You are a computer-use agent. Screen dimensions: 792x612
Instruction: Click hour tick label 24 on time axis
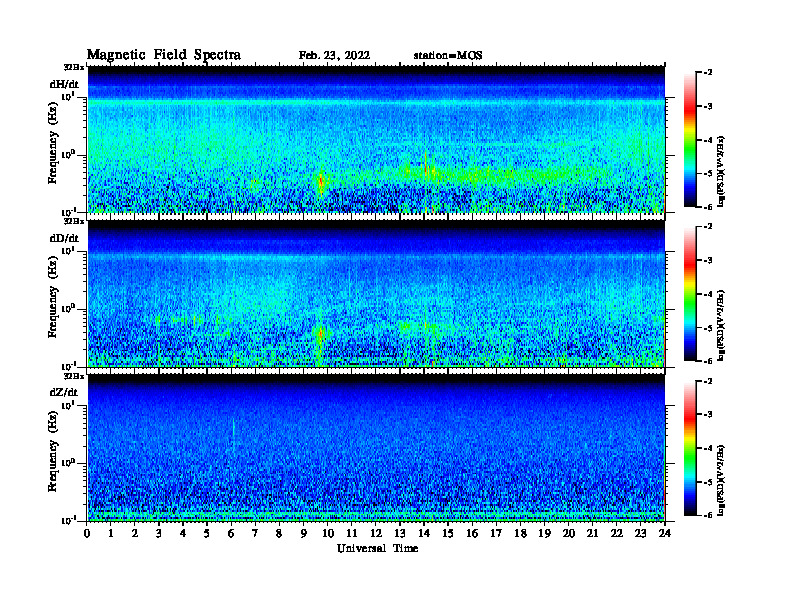point(665,534)
